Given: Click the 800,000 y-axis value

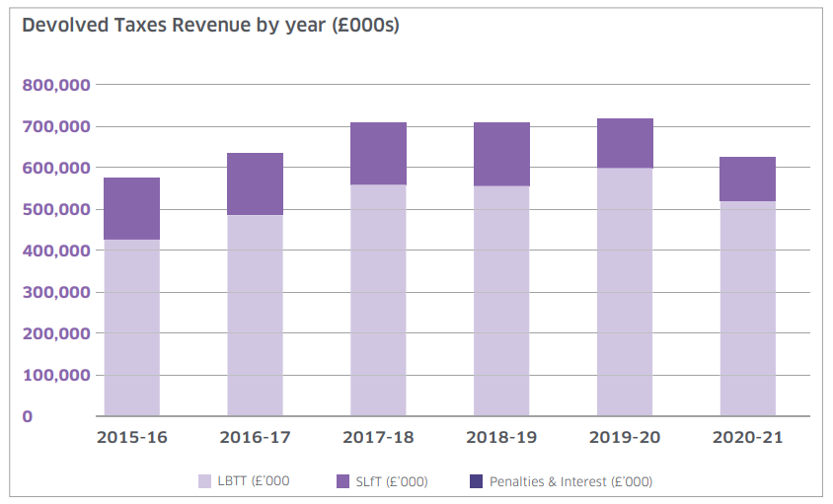Looking at the screenshot, I should pos(56,85).
